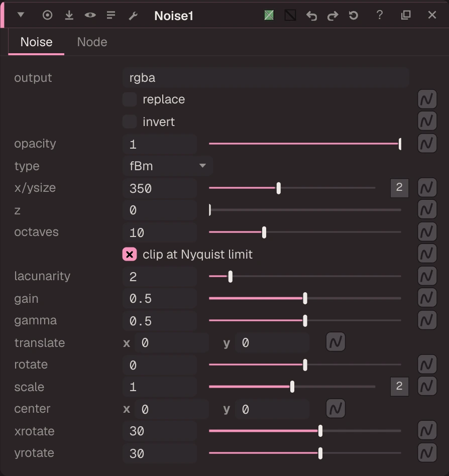Click the yrotate value field
This screenshot has height=476, width=449.
(x=160, y=453)
